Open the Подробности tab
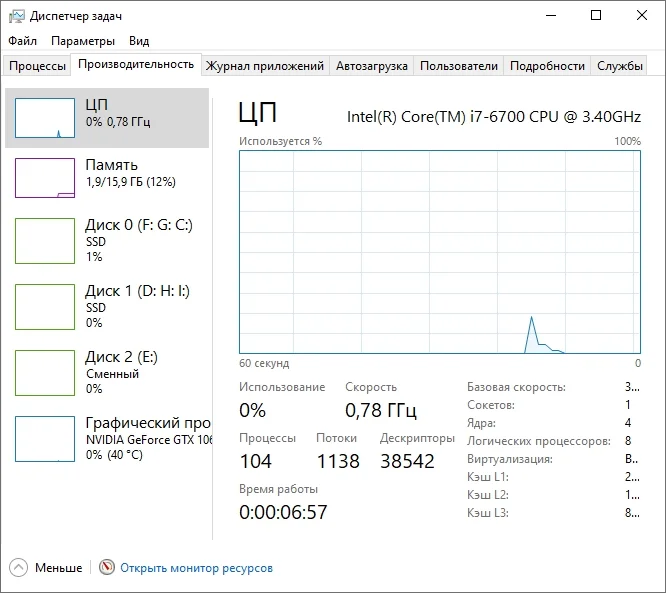Viewport: 666px width, 593px height. (547, 66)
